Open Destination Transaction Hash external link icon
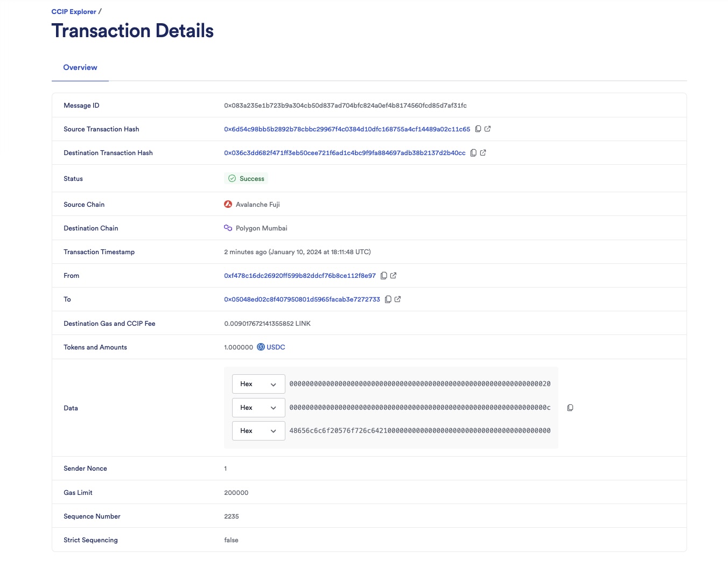This screenshot has height=566, width=728. point(483,153)
